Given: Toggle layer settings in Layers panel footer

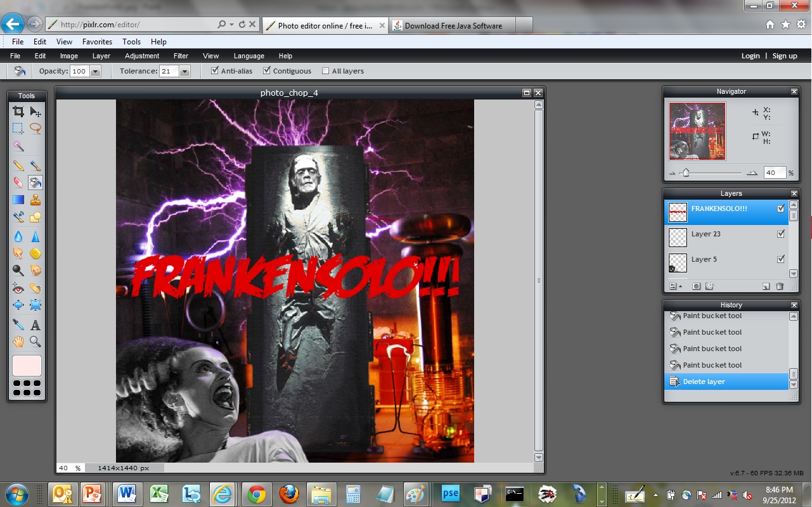Looking at the screenshot, I should coord(676,286).
